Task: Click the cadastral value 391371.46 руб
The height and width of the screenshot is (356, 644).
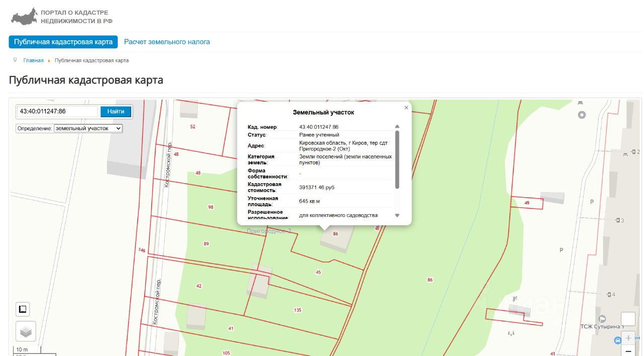Action: (x=316, y=188)
